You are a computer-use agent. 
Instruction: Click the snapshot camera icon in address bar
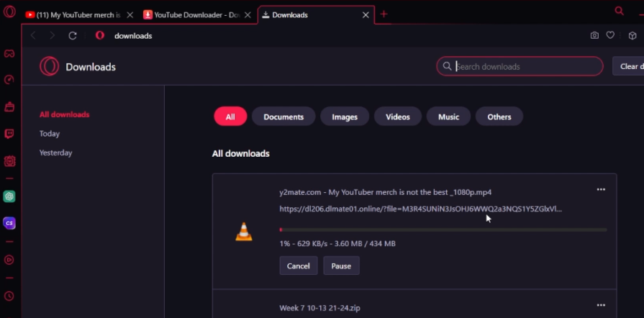(594, 35)
